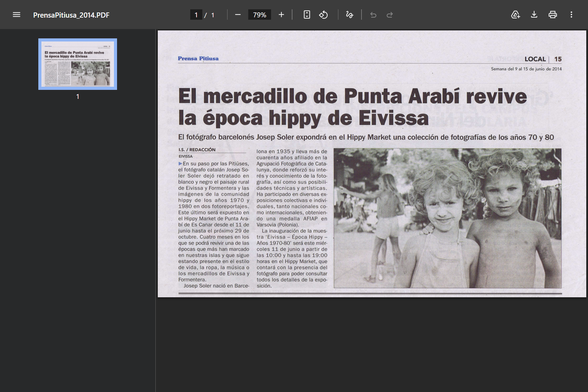This screenshot has width=588, height=392.
Task: Click the 79% zoom level field
Action: pyautogui.click(x=259, y=15)
